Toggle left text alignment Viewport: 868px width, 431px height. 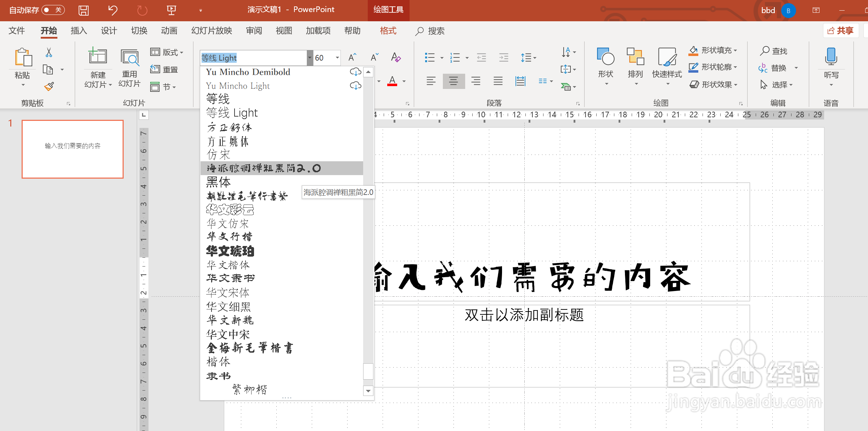(x=431, y=81)
